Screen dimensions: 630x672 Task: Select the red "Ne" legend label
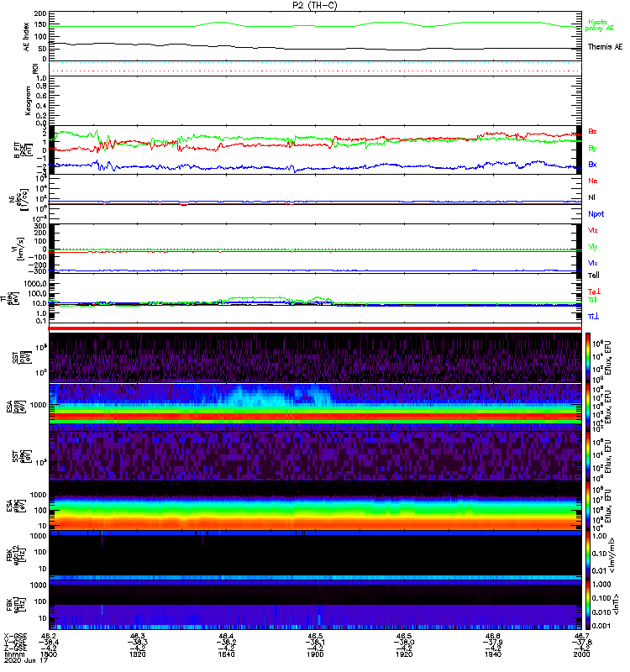click(x=593, y=181)
